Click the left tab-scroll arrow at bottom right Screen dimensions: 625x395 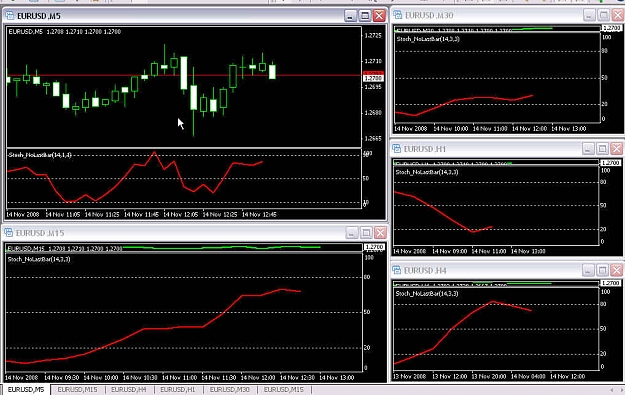tap(612, 389)
